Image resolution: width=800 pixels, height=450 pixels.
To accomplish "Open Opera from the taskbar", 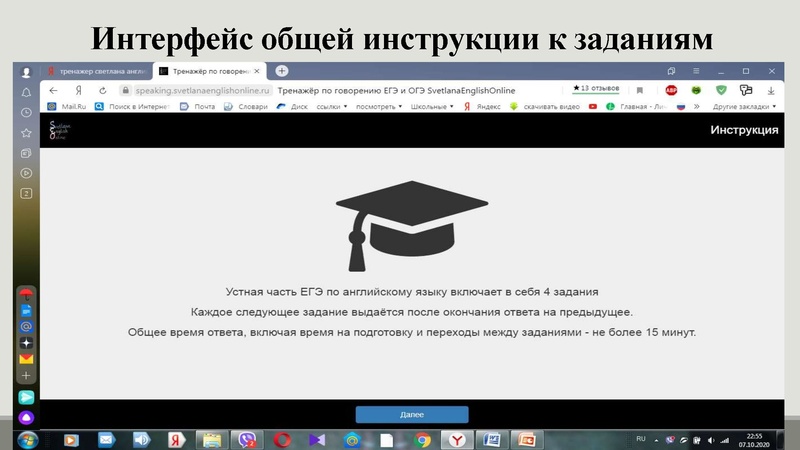I will tap(282, 439).
